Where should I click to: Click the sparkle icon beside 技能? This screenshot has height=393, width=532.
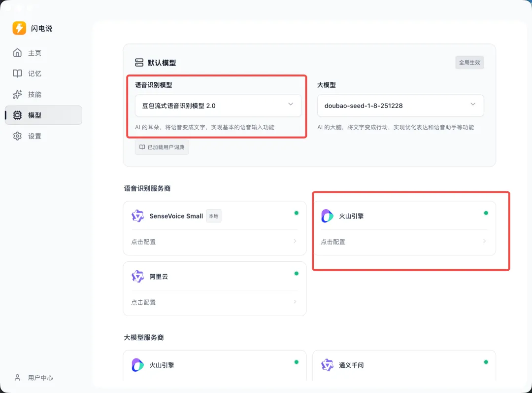tap(17, 95)
